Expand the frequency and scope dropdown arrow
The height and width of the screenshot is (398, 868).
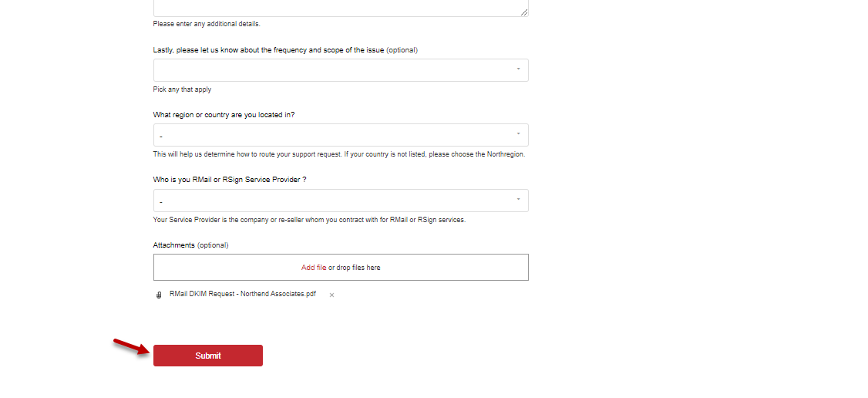point(518,69)
